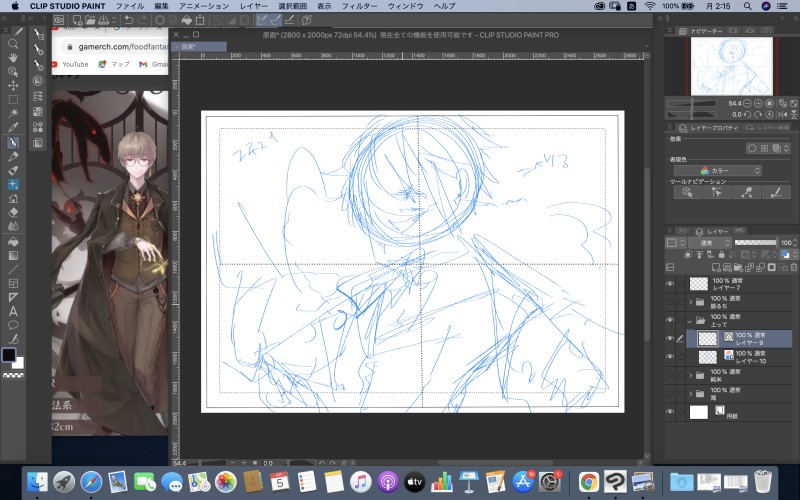Collapse the 上って layer folder

point(691,320)
